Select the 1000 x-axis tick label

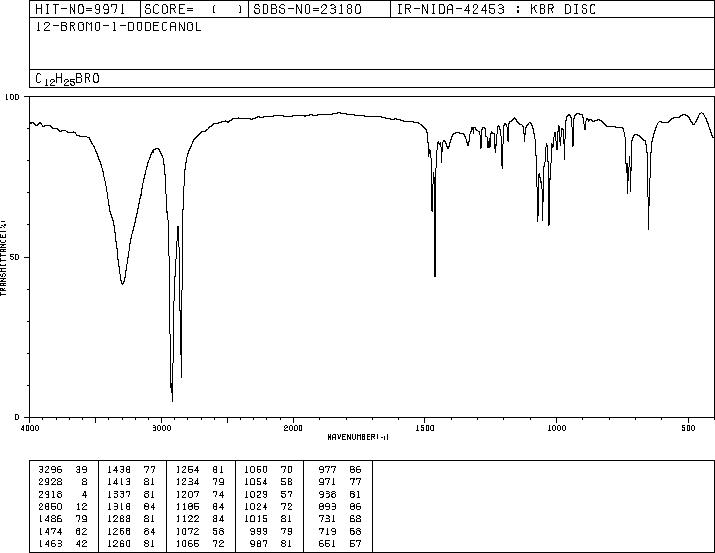click(556, 428)
